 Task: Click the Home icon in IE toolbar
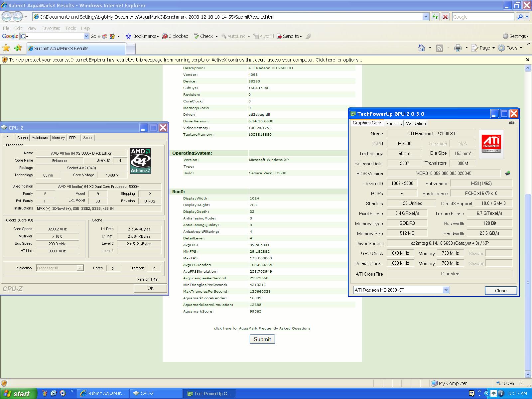tap(422, 48)
